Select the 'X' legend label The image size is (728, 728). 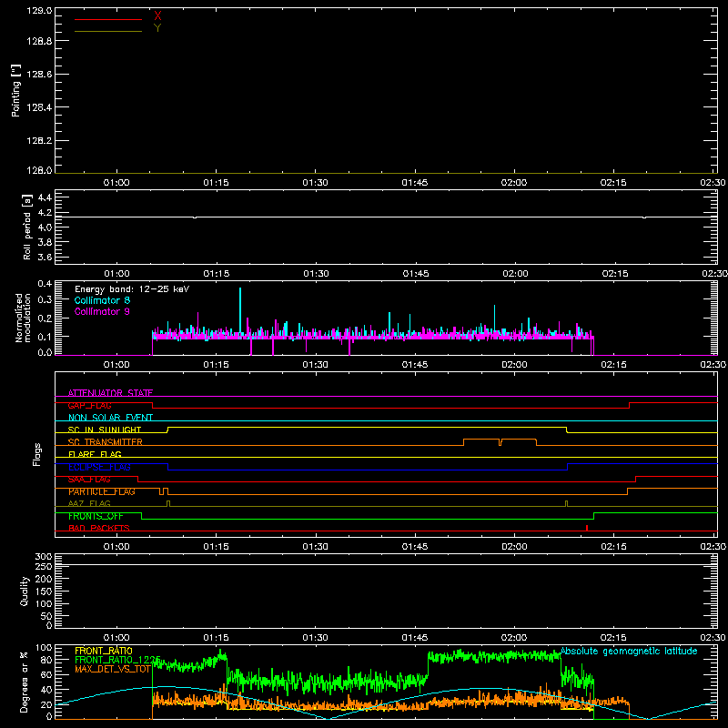[157, 16]
